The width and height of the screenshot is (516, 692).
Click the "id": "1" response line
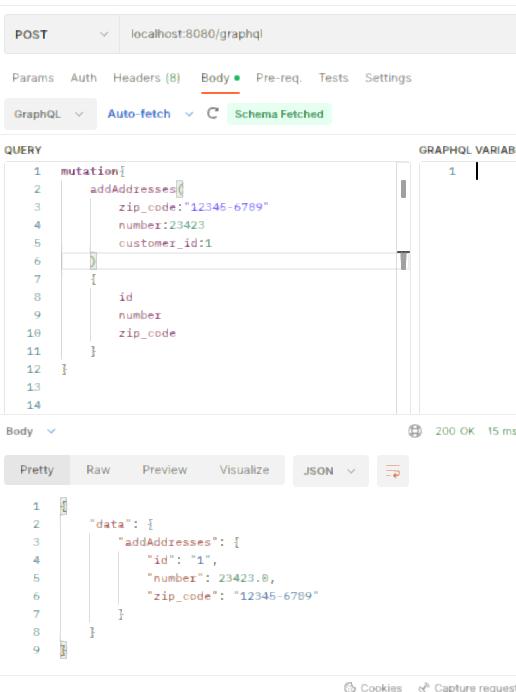pyautogui.click(x=182, y=560)
